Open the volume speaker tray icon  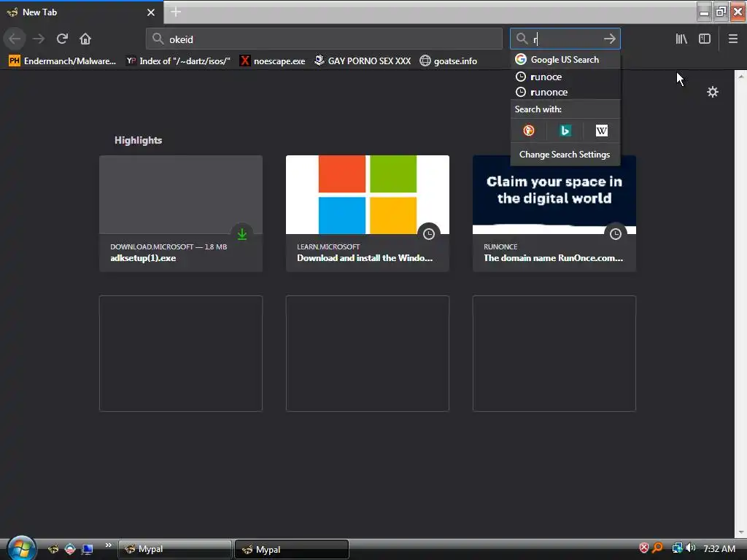coord(690,548)
